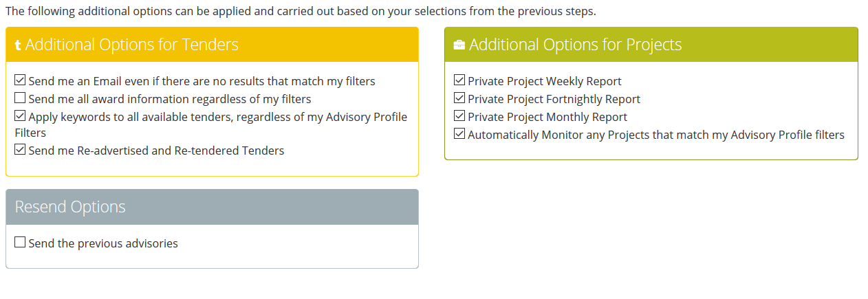This screenshot has width=868, height=299.
Task: Toggle the Private Project Monthly Report checkbox
Action: tap(459, 116)
